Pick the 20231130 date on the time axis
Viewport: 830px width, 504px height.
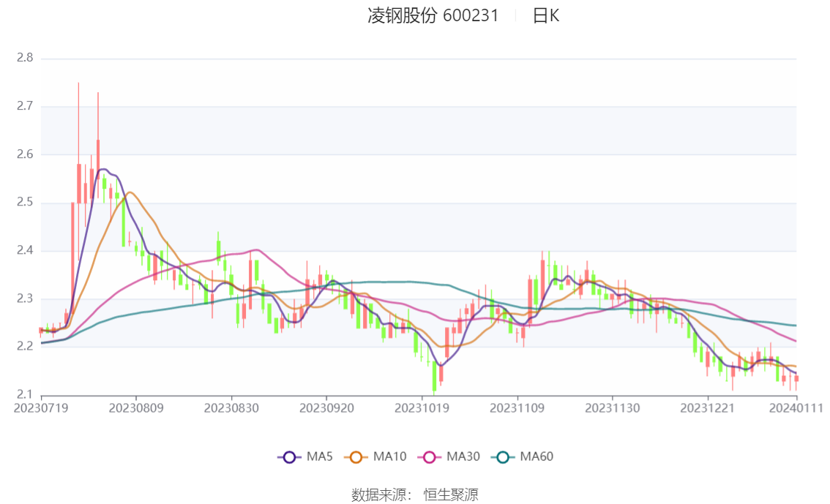point(612,407)
